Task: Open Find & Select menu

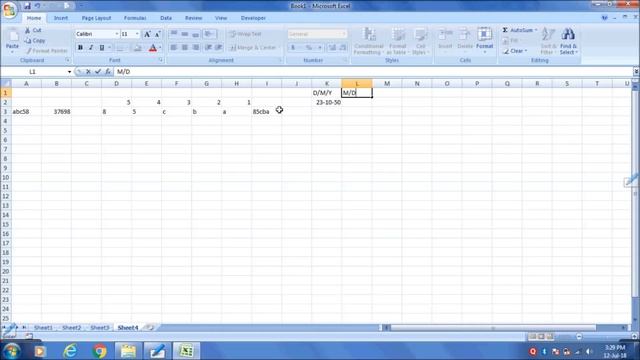Action: [568, 41]
